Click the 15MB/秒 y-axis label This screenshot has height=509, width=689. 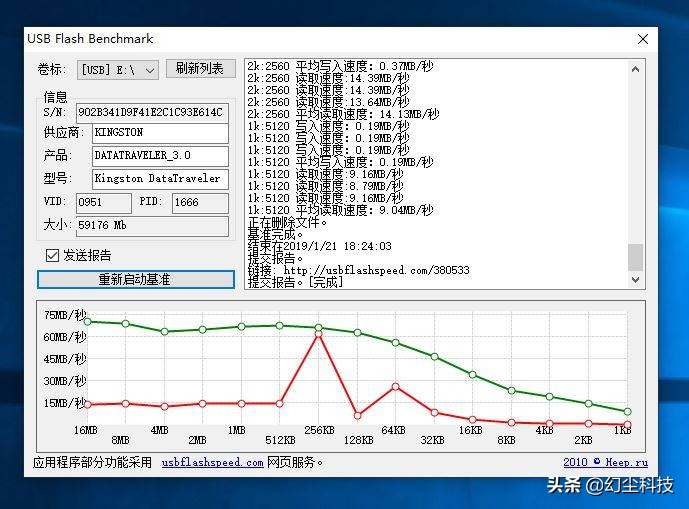coord(65,403)
